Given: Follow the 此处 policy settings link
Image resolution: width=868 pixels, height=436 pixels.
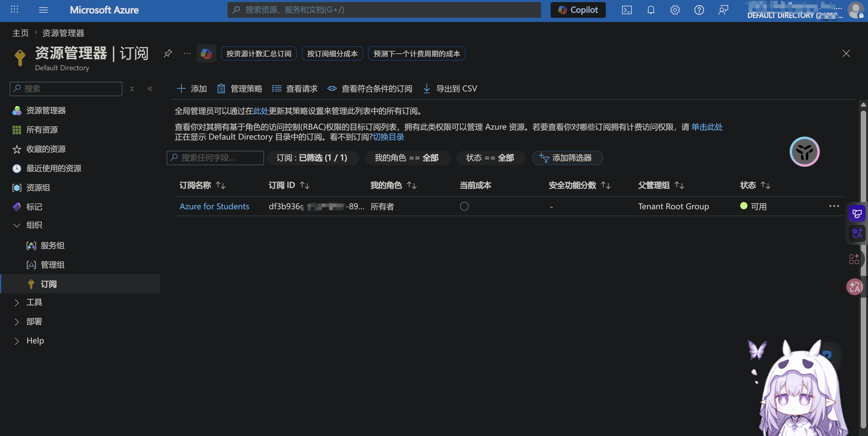Looking at the screenshot, I should [x=261, y=111].
